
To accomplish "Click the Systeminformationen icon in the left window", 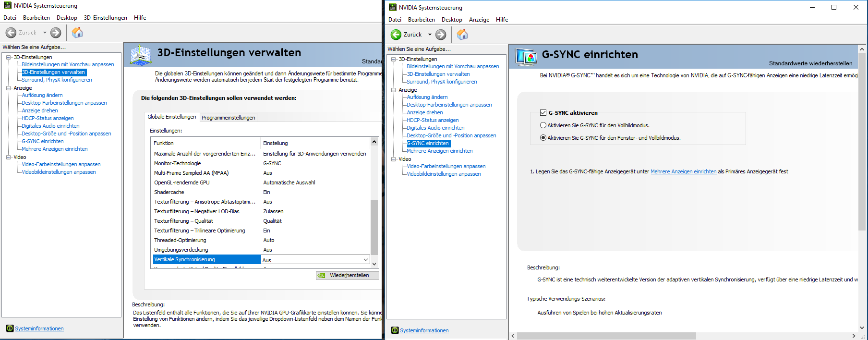I will click(10, 328).
